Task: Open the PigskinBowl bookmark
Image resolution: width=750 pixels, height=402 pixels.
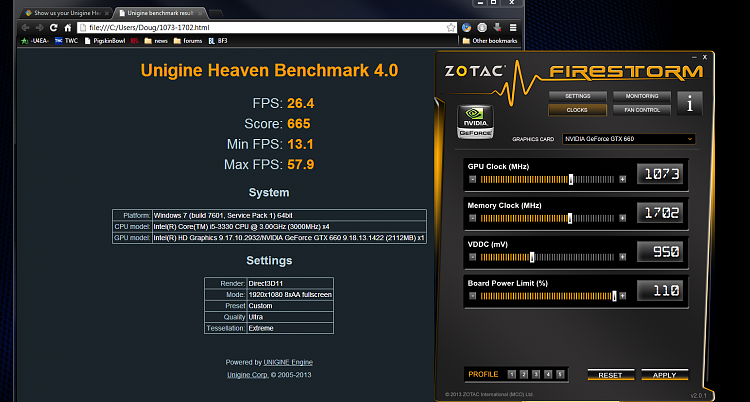Action: click(105, 41)
